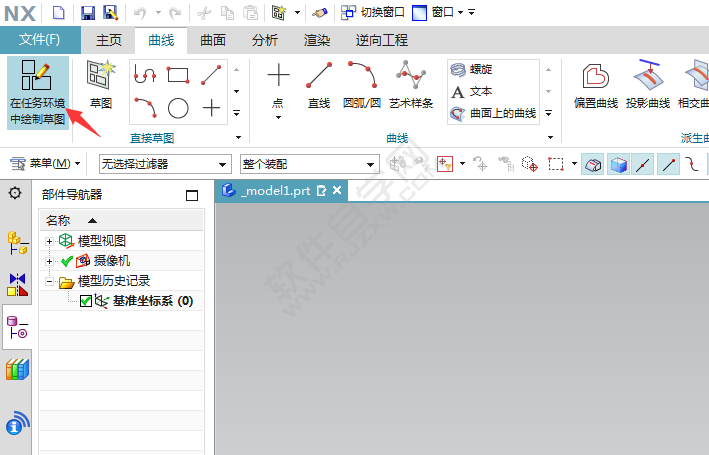Image resolution: width=709 pixels, height=455 pixels.
Task: Switch to the 主页 ribbon tab
Action: click(109, 40)
